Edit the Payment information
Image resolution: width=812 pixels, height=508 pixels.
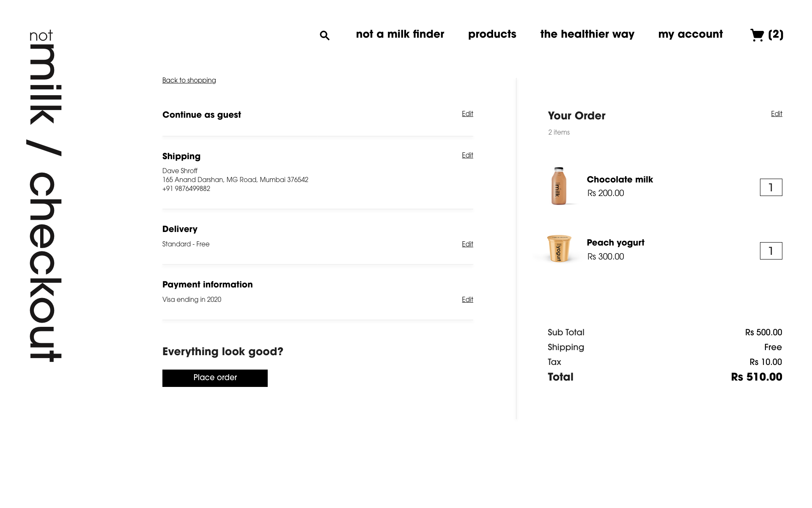click(467, 300)
